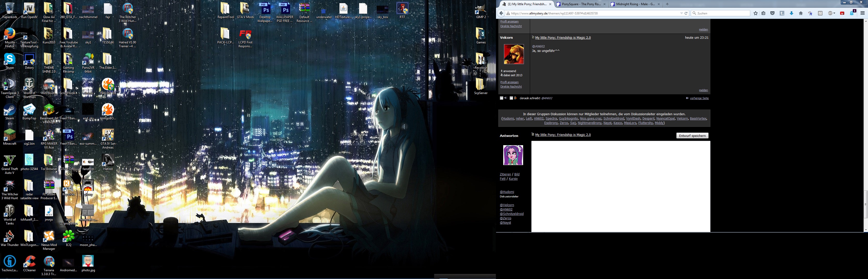Screen dimensions: 868x279
Task: Open the Papierkorb recycle bin
Action: pyautogui.click(x=10, y=10)
